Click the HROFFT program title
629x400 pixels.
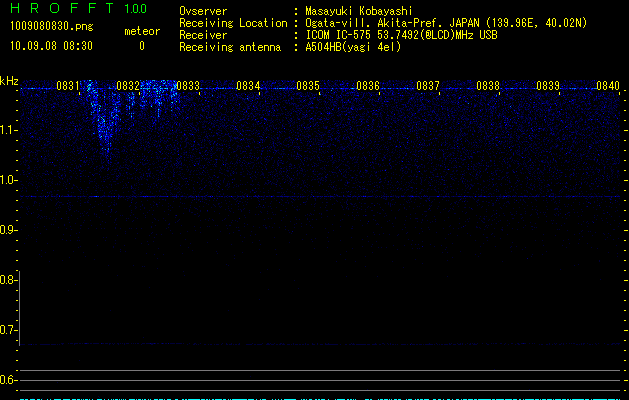pos(62,8)
